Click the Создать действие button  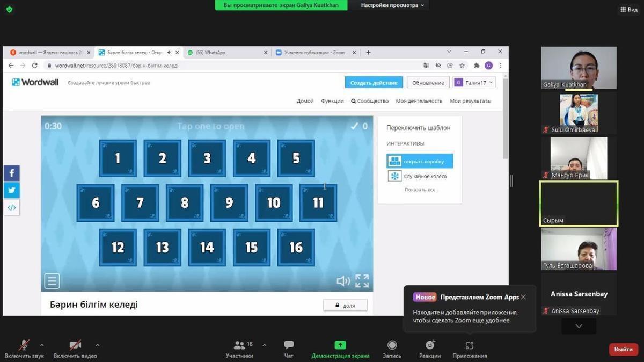tap(374, 83)
